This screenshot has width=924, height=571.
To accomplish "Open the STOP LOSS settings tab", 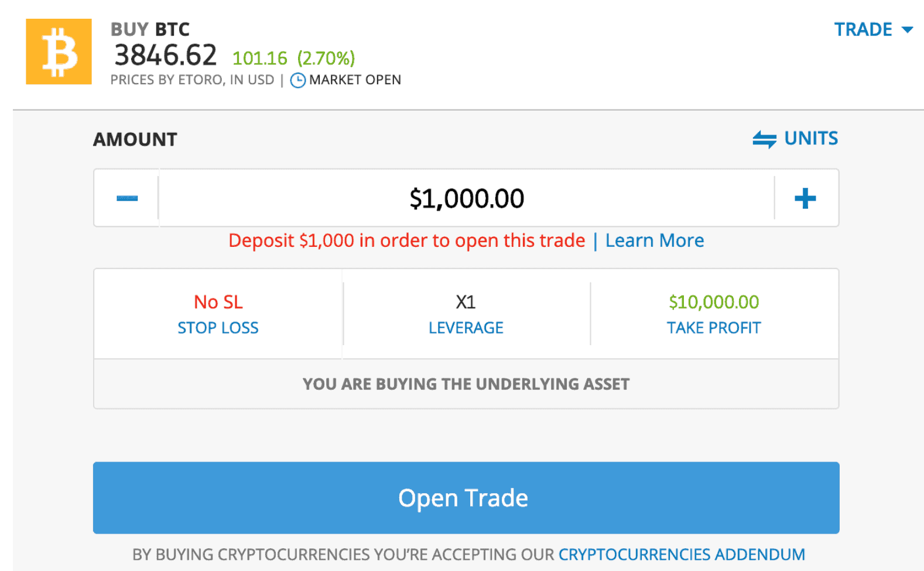I will point(218,314).
